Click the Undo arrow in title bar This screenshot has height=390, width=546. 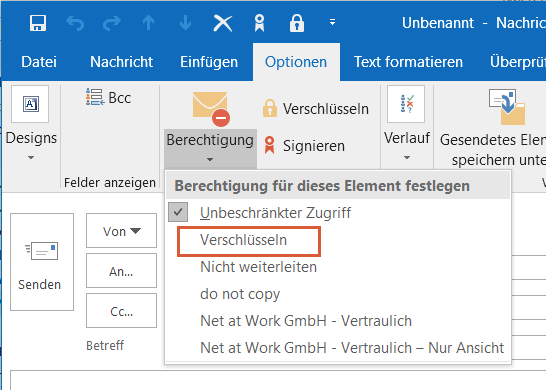point(75,23)
